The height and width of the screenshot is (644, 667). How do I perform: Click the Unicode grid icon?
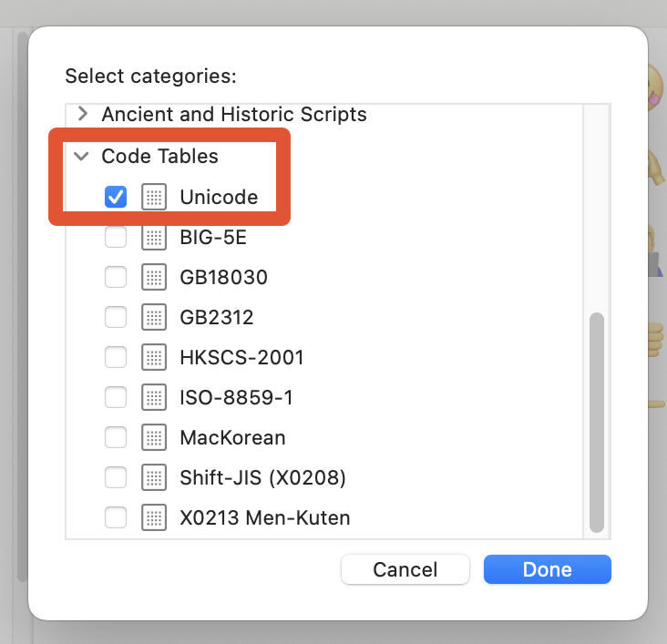click(154, 197)
